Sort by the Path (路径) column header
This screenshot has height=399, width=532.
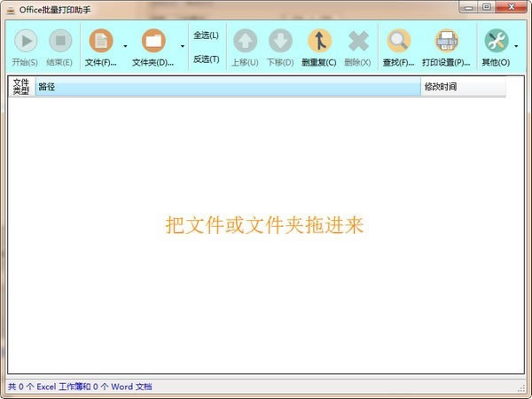pyautogui.click(x=227, y=87)
